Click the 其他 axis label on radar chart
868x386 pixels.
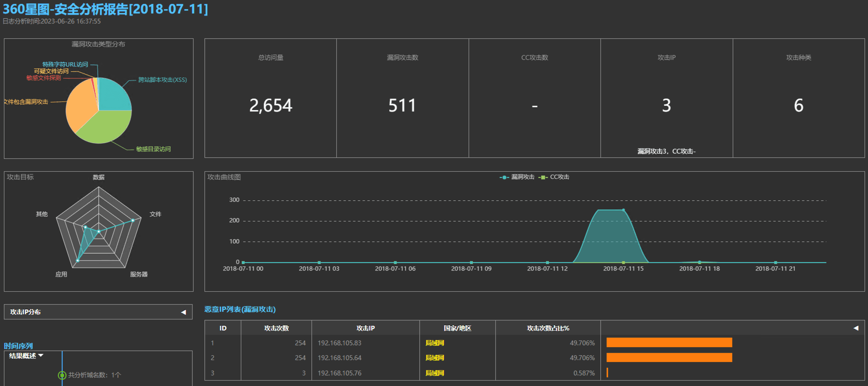point(42,214)
